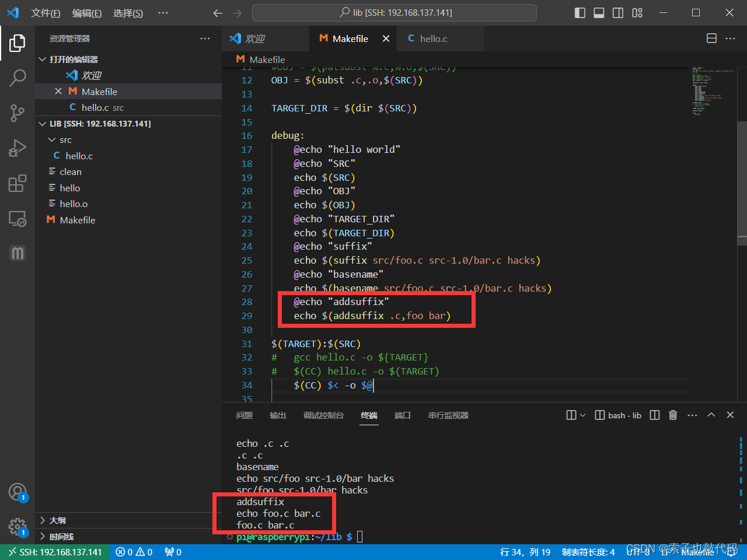Toggle the primary sidebar layout icon

(580, 13)
